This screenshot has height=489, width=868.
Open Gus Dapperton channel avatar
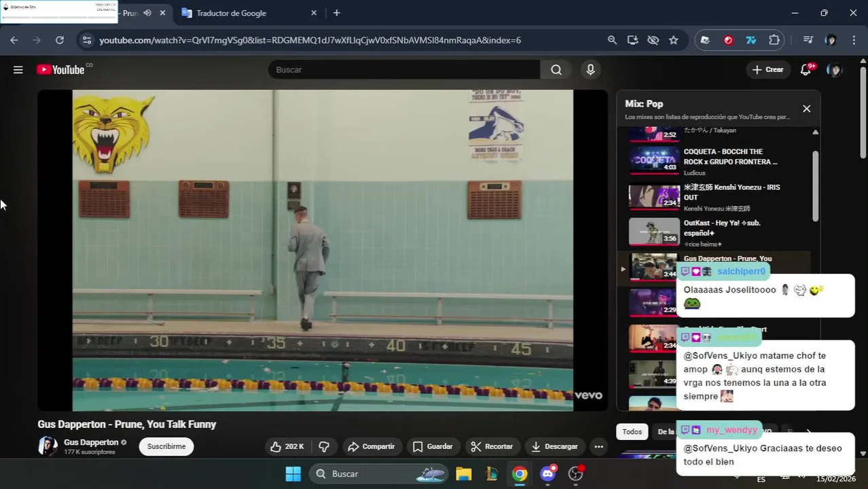pyautogui.click(x=48, y=446)
